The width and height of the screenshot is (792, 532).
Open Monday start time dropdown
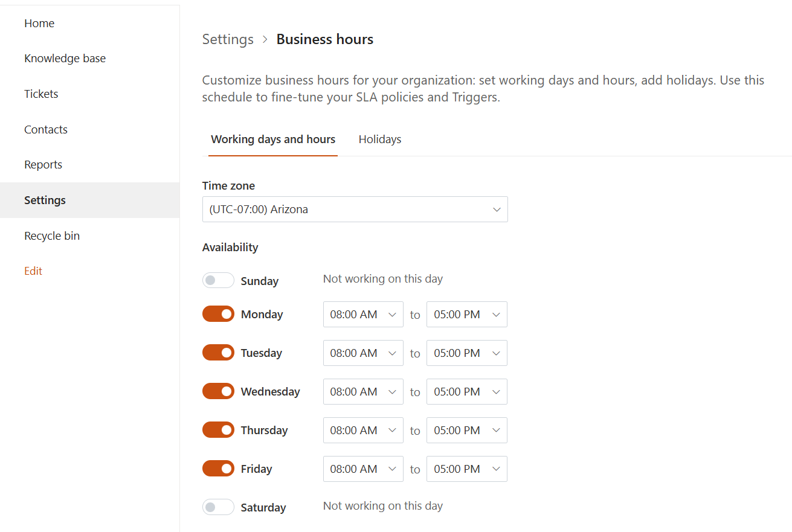[x=362, y=315]
